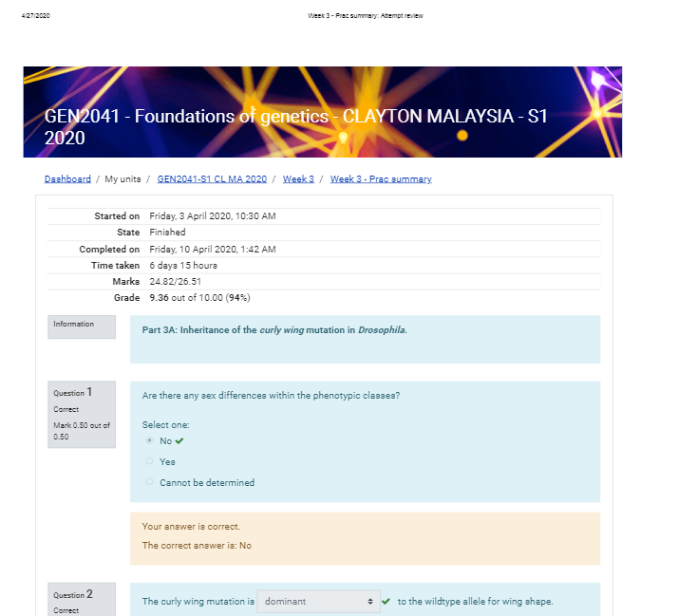Click the state value 'Finished'
Screen dimensions: 678x616
click(x=167, y=233)
